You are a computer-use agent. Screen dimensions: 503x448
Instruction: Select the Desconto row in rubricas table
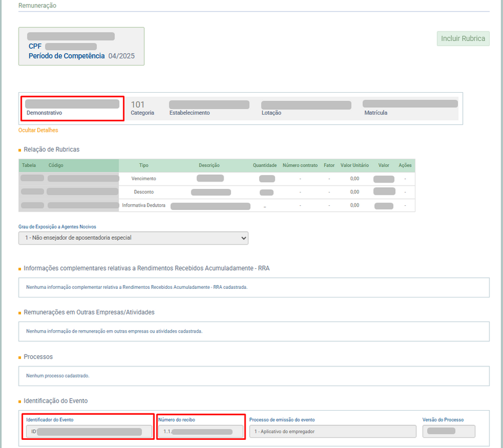tap(144, 192)
